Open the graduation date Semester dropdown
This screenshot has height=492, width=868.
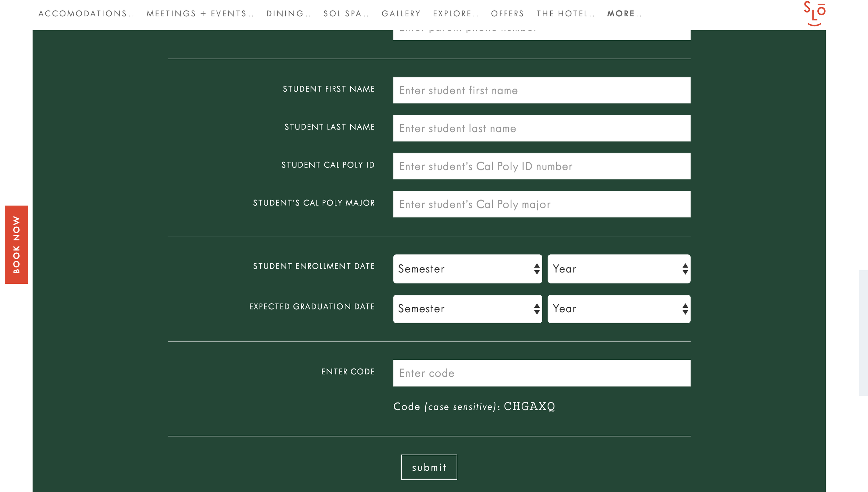467,309
